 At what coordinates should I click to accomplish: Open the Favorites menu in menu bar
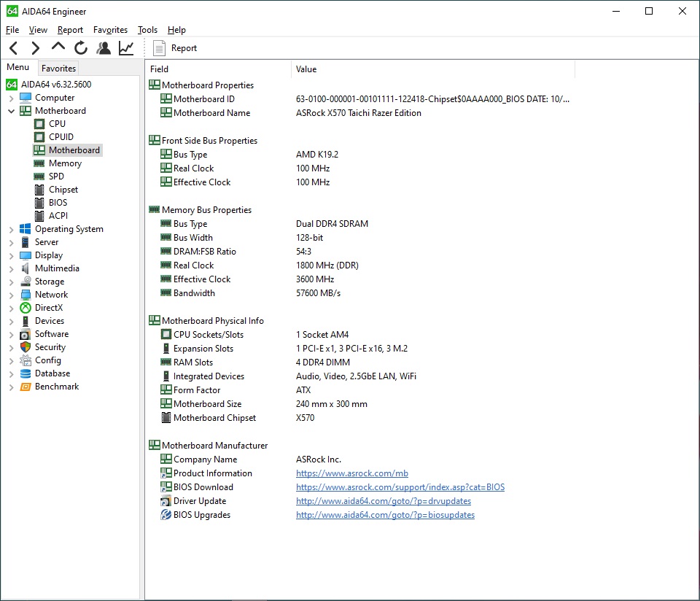(x=110, y=30)
